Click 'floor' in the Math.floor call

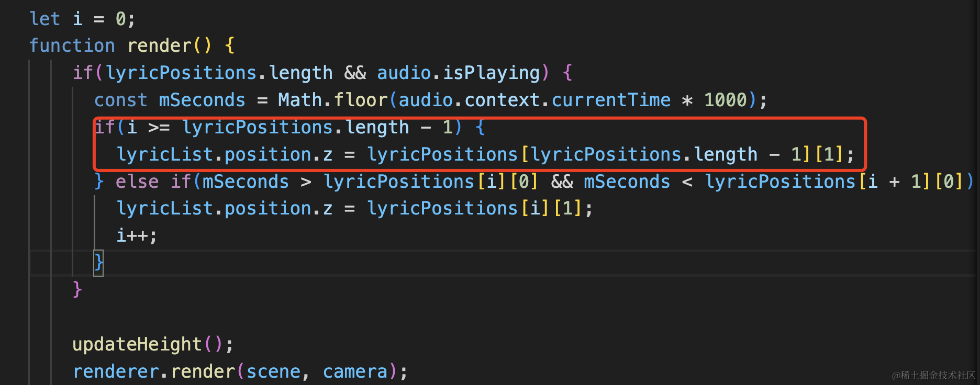tap(361, 100)
